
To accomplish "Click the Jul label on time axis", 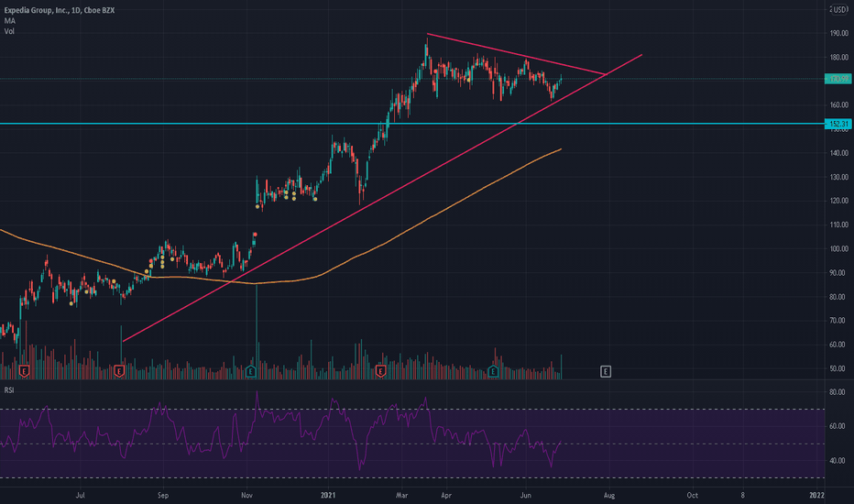I will (x=80, y=495).
